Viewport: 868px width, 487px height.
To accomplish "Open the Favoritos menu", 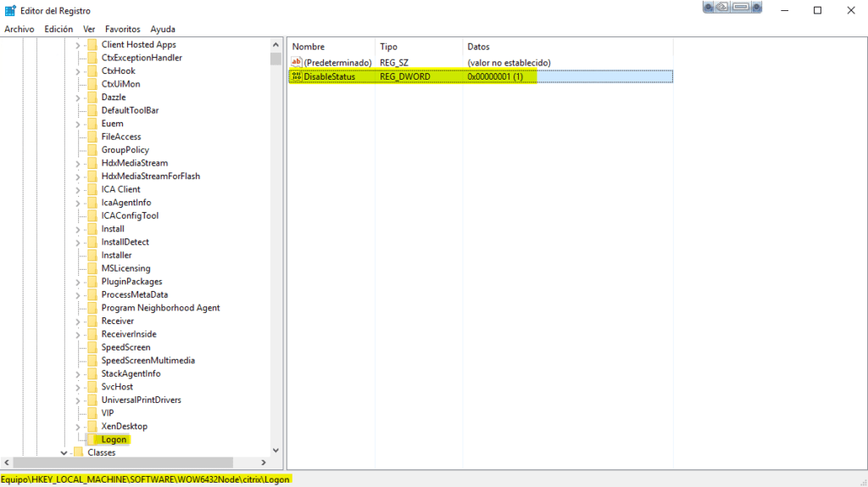I will 122,29.
